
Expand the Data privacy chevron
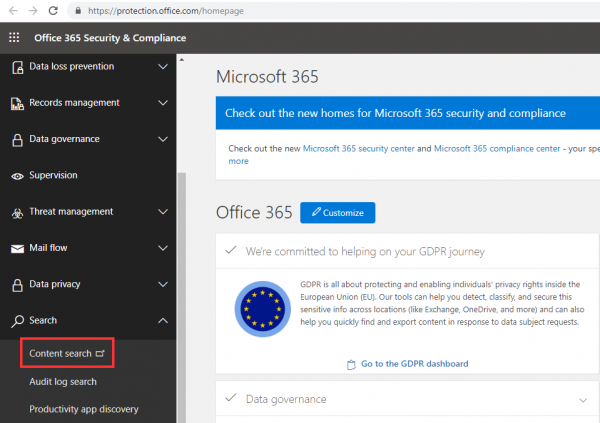tap(163, 284)
